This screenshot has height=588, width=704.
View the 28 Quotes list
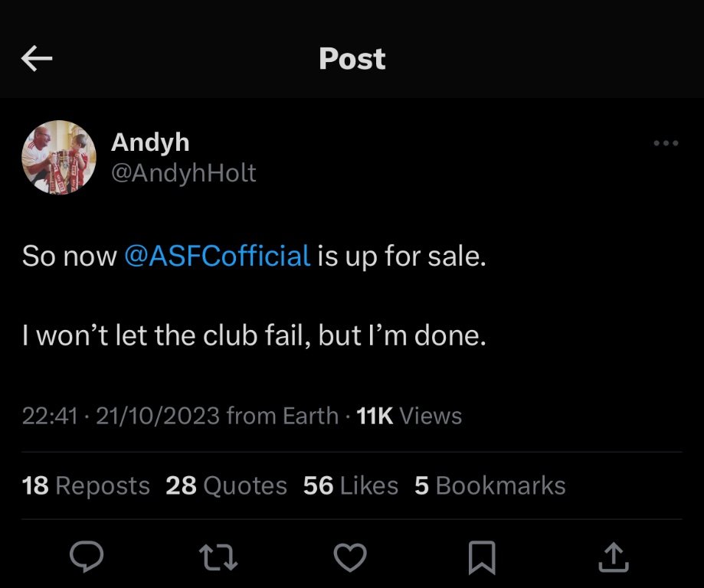coord(226,485)
